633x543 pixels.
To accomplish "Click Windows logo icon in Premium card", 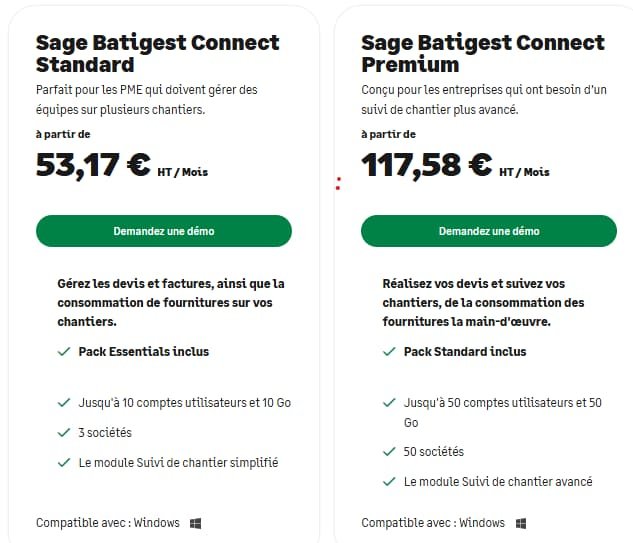I will (x=521, y=523).
